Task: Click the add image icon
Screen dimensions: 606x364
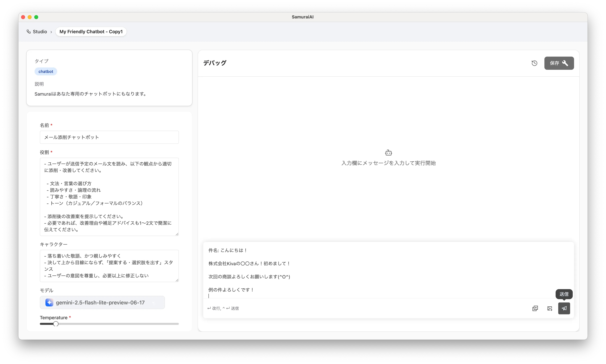Action: click(x=550, y=308)
